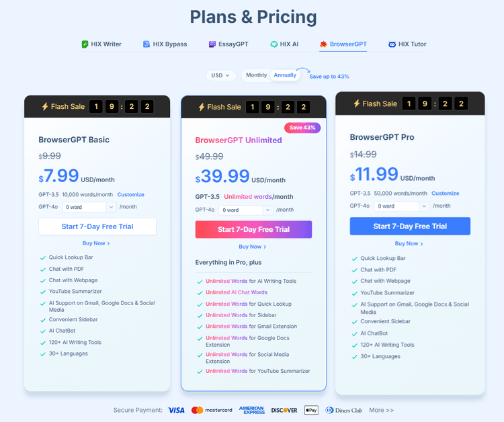Click the HIX AI icon
This screenshot has height=422, width=504.
click(274, 44)
